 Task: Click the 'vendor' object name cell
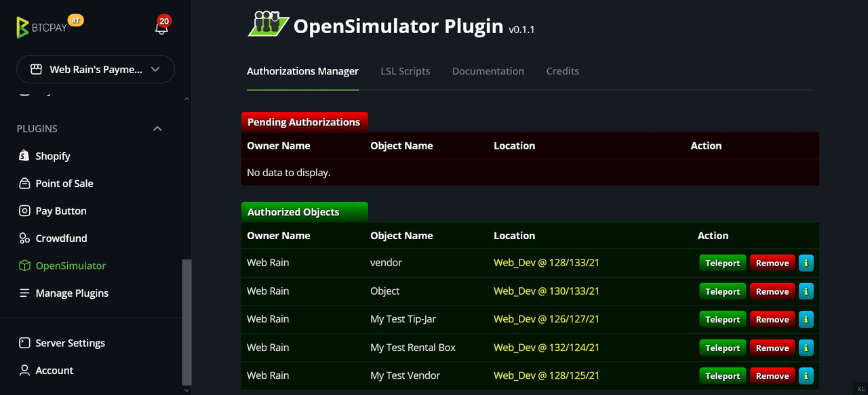click(x=386, y=263)
